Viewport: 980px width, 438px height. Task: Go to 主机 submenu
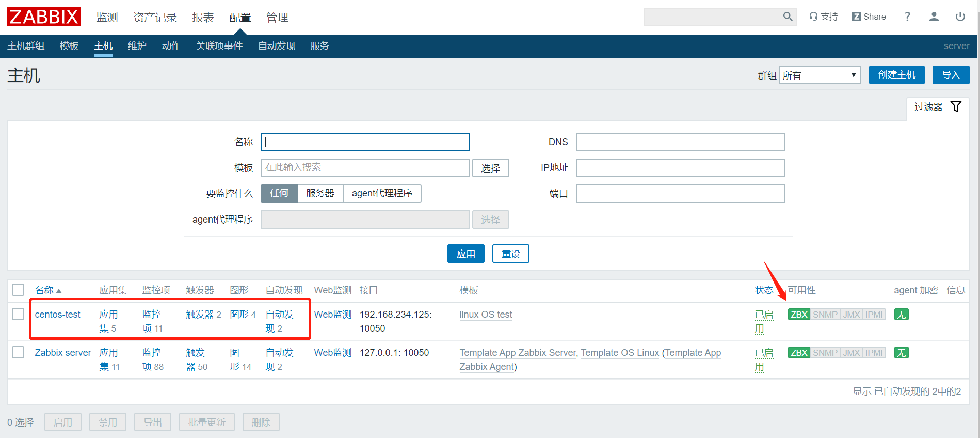click(x=103, y=46)
